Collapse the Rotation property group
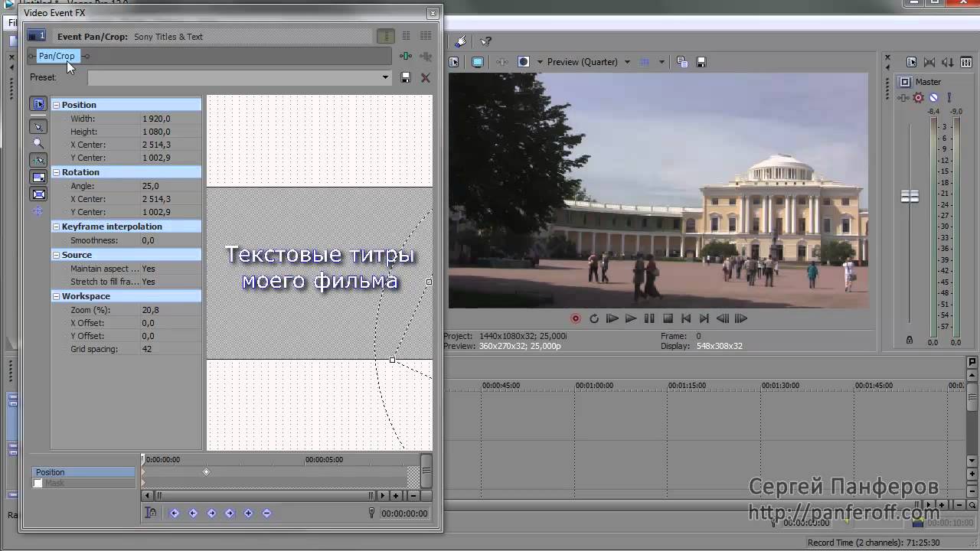The width and height of the screenshot is (980, 551). click(56, 172)
